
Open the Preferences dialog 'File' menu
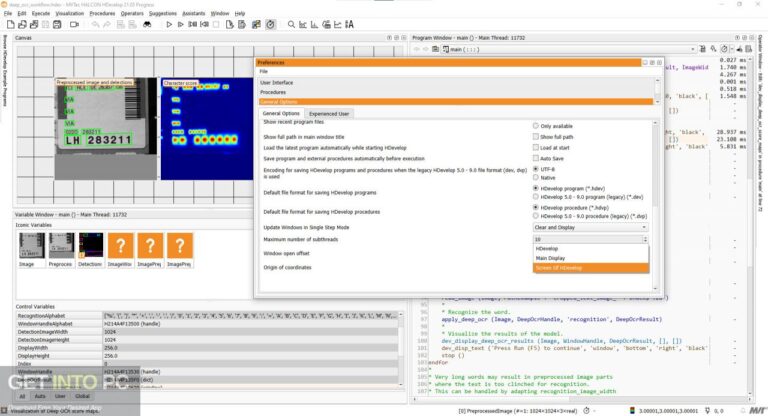tap(264, 72)
